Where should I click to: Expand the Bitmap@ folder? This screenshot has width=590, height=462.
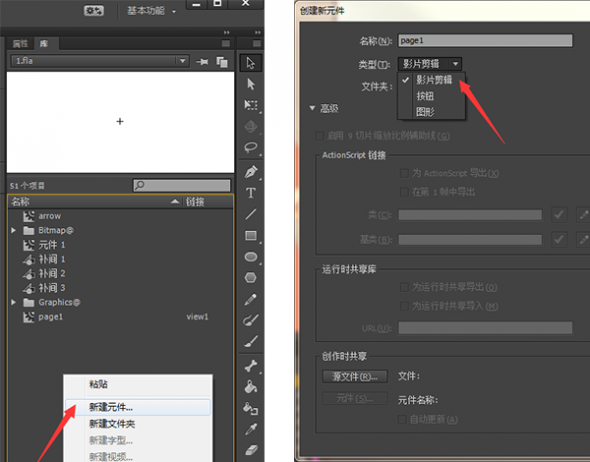pos(14,230)
